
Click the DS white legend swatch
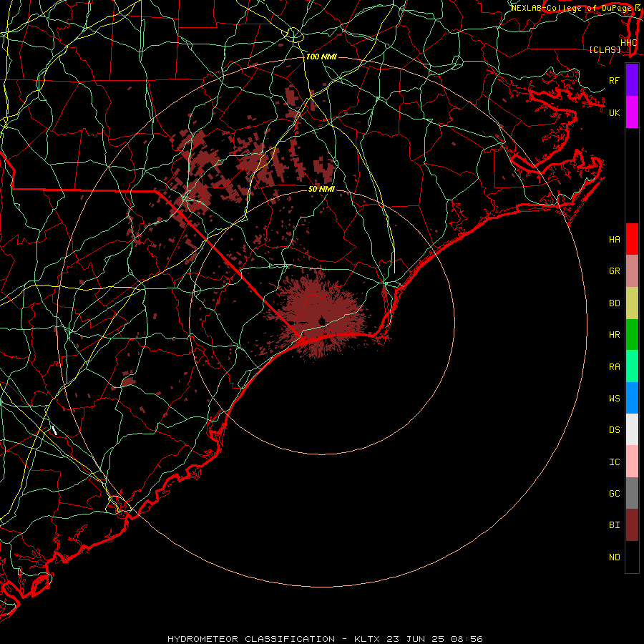click(x=632, y=429)
